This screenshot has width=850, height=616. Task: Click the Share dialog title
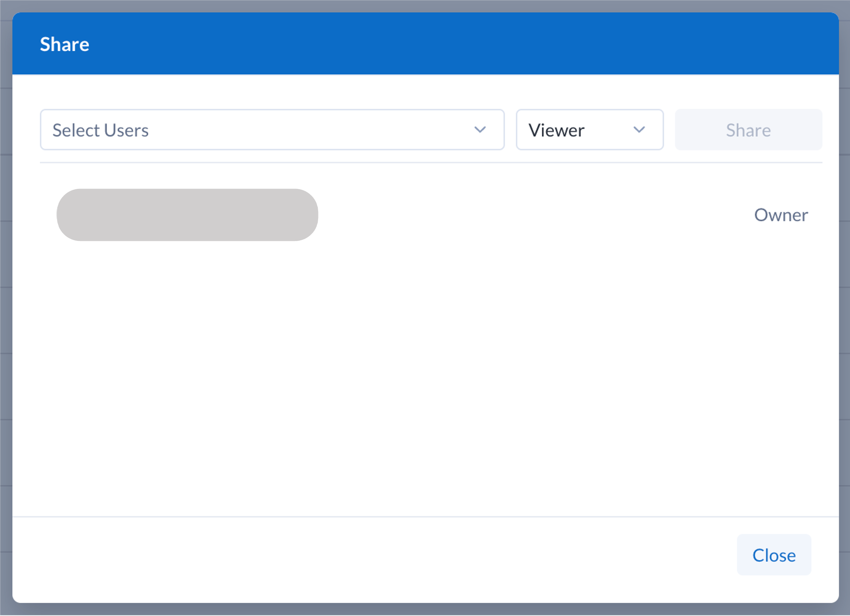tap(64, 44)
